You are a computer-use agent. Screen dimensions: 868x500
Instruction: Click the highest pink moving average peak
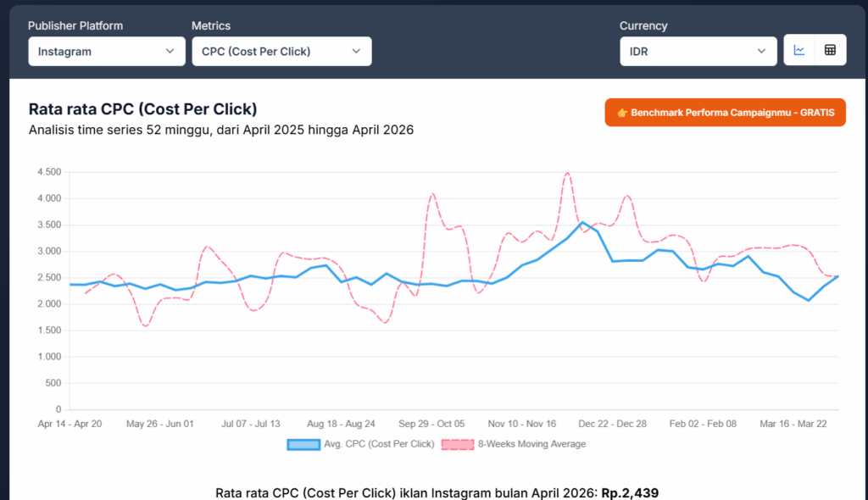click(566, 173)
